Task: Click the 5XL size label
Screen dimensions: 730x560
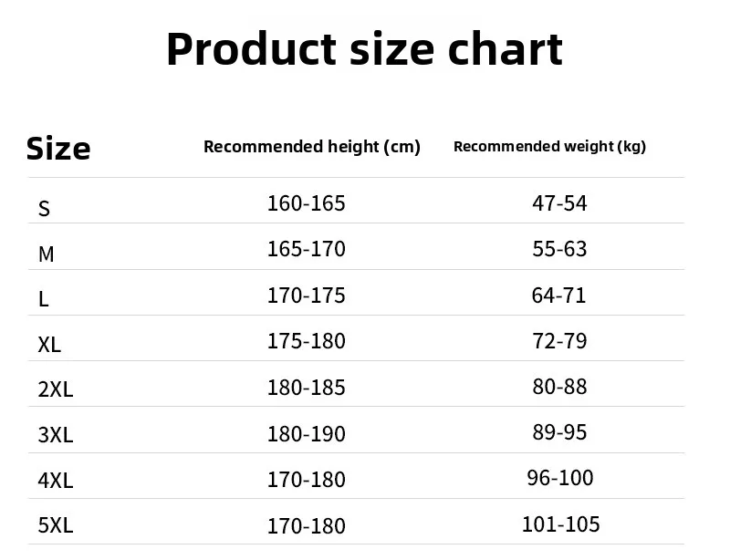Action: point(55,525)
